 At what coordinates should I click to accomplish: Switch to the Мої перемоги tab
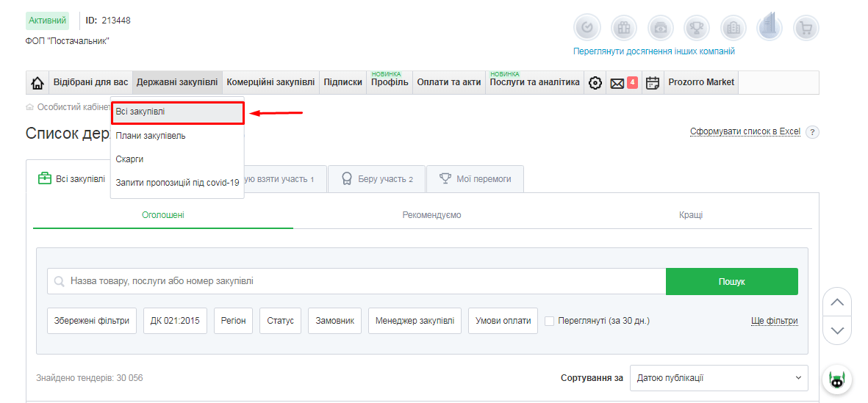click(475, 179)
